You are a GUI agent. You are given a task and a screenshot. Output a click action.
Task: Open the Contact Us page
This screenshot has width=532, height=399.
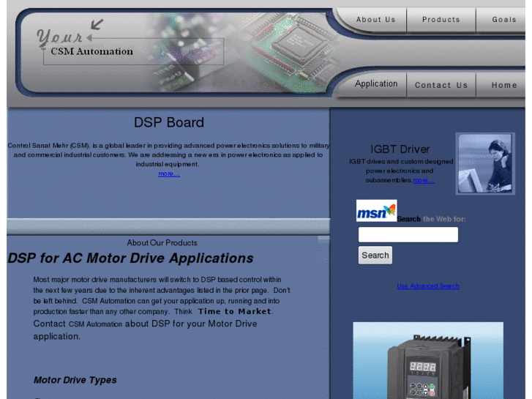(x=441, y=85)
